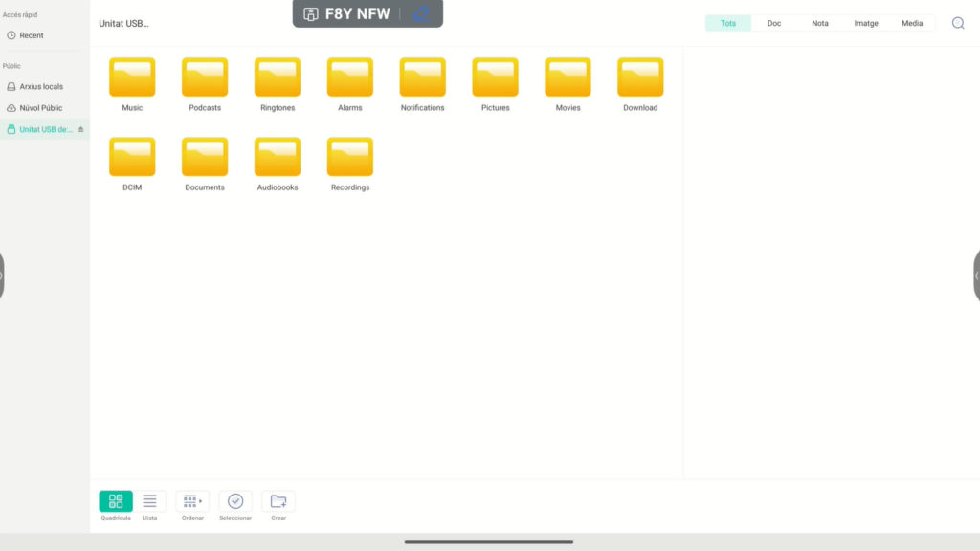The height and width of the screenshot is (551, 980).
Task: Select Núvol Públic in sidebar
Action: pos(41,108)
